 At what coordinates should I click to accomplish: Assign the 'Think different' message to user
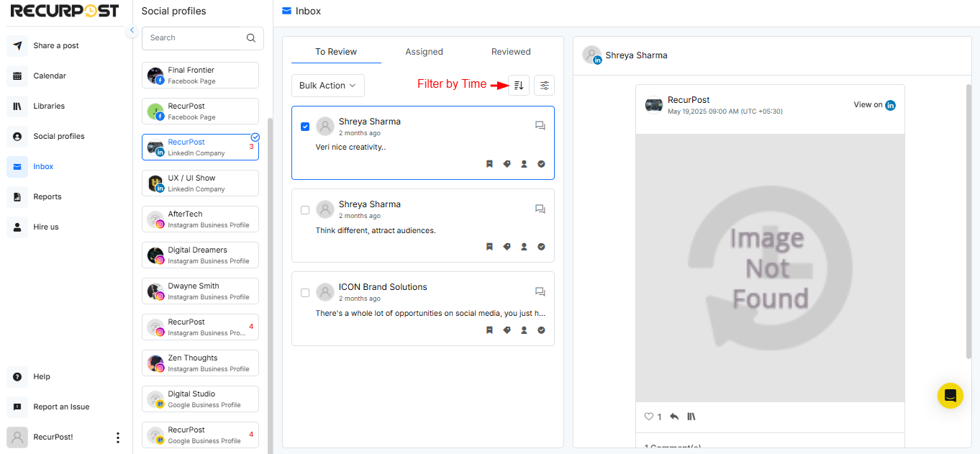point(524,247)
